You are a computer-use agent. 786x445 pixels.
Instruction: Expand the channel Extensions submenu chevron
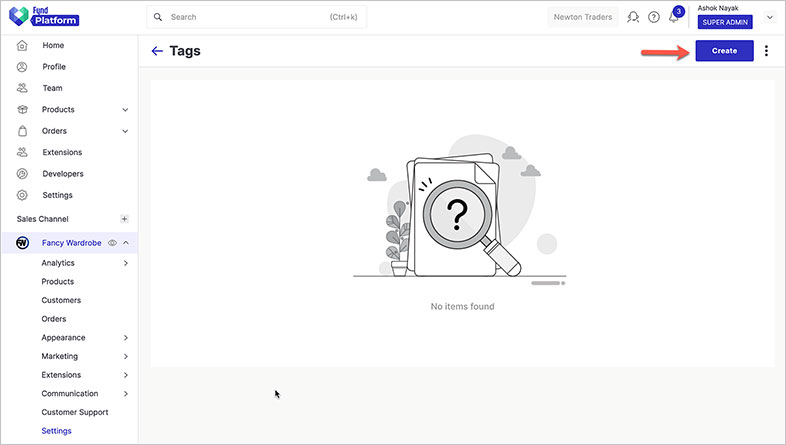click(x=126, y=375)
